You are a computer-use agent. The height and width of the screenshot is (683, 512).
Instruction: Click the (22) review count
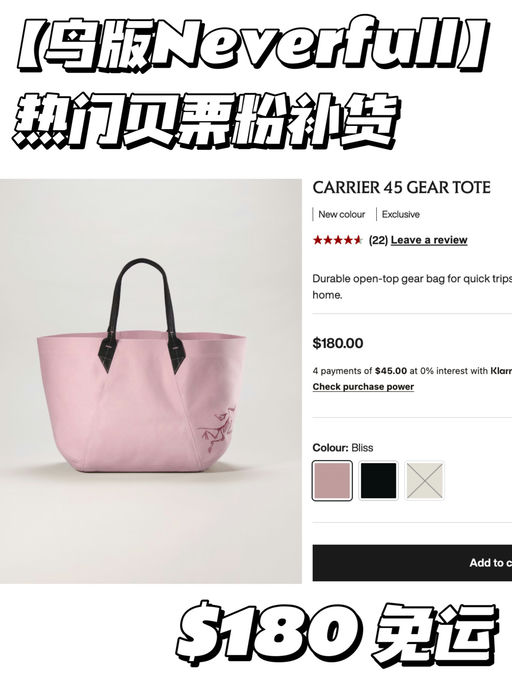(x=378, y=240)
